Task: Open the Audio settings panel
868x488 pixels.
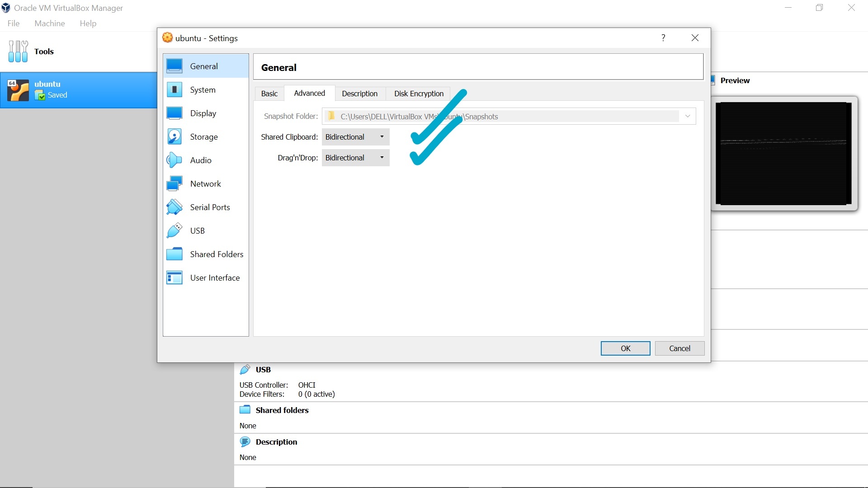Action: pyautogui.click(x=201, y=160)
